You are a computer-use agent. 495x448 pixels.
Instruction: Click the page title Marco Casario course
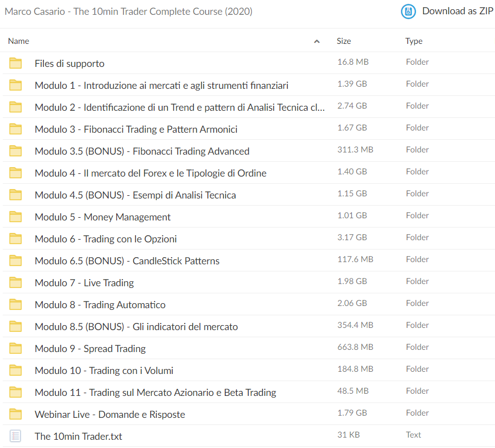128,12
